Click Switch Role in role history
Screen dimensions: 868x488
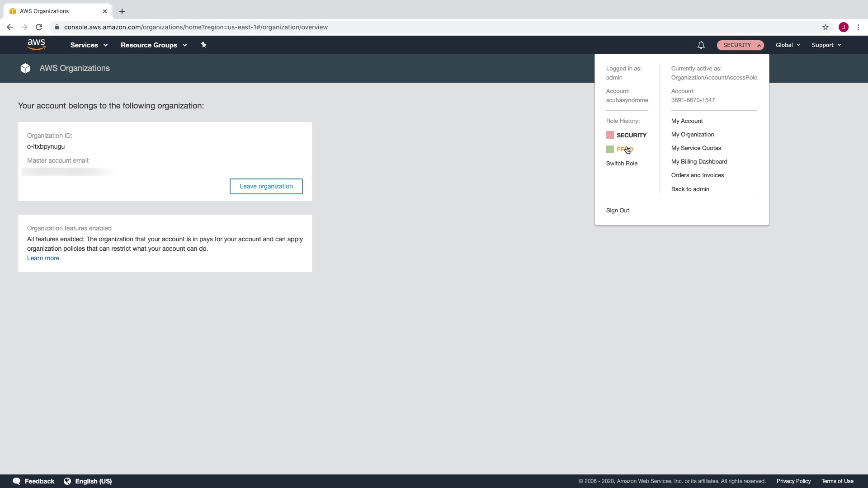point(622,164)
